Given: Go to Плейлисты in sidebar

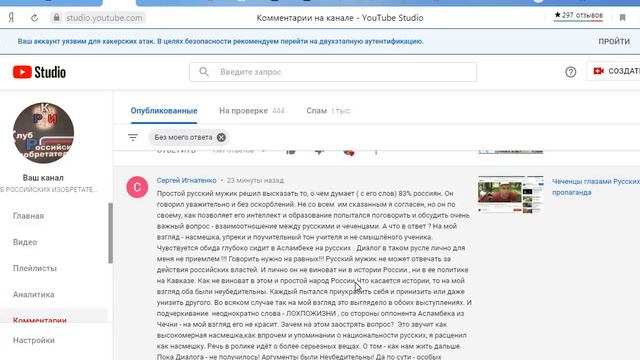Looking at the screenshot, I should 35,268.
